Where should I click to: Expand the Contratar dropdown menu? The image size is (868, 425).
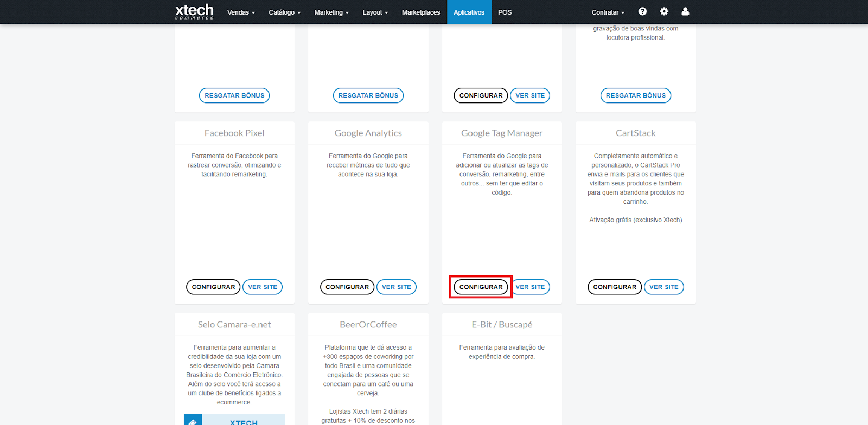pyautogui.click(x=608, y=12)
